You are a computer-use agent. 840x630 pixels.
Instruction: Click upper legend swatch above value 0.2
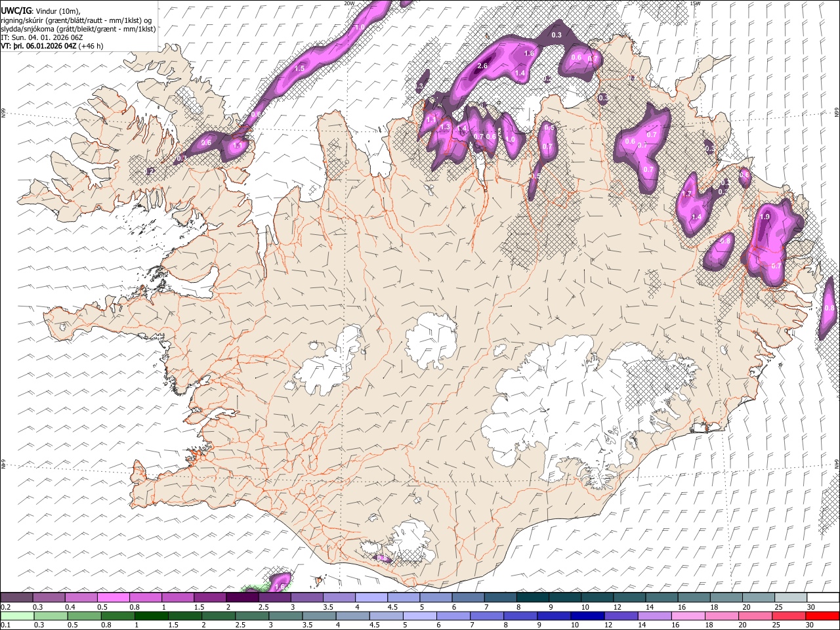(x=16, y=597)
